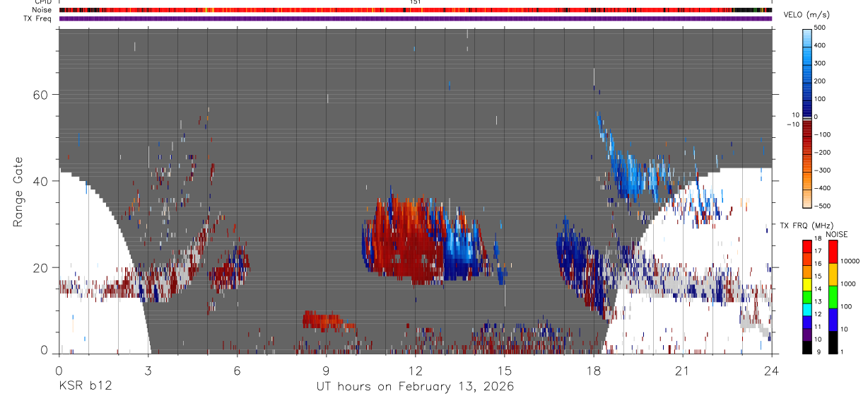
Task: Click hour tick '18' on the time axis
Action: [x=594, y=370]
